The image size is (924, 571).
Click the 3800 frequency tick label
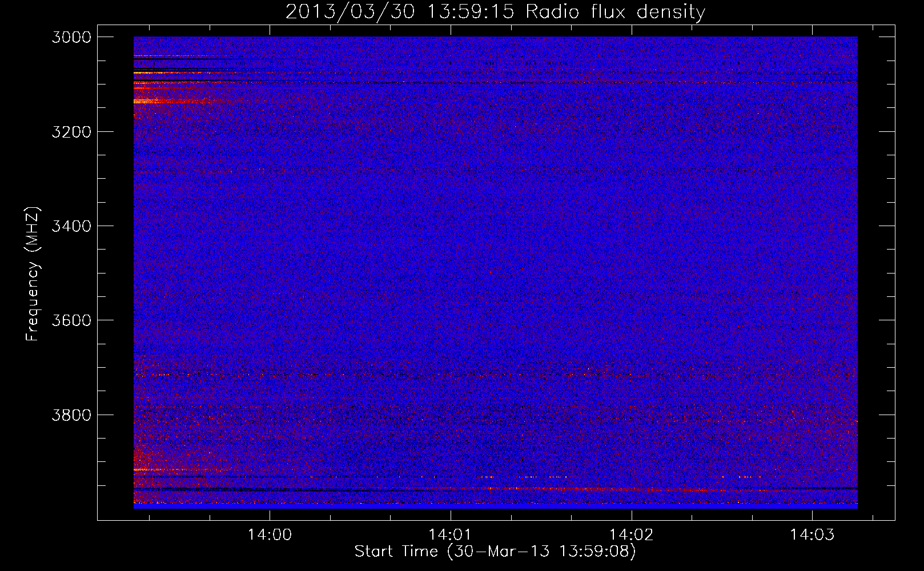[71, 415]
